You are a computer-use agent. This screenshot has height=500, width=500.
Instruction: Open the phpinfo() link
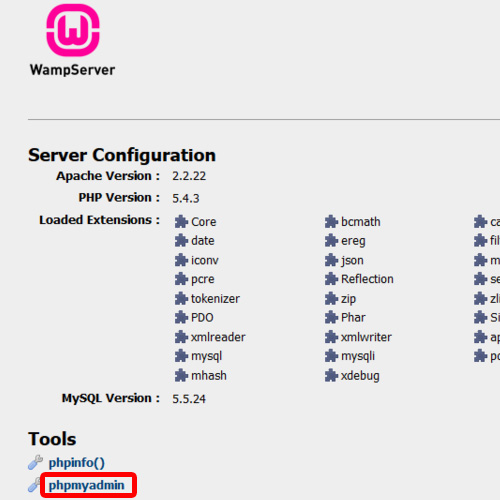pyautogui.click(x=77, y=463)
